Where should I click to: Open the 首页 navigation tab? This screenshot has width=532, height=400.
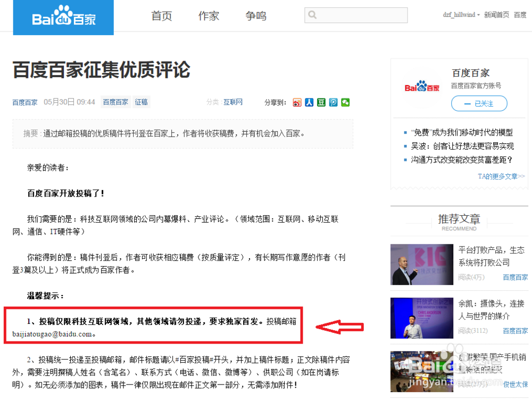162,16
